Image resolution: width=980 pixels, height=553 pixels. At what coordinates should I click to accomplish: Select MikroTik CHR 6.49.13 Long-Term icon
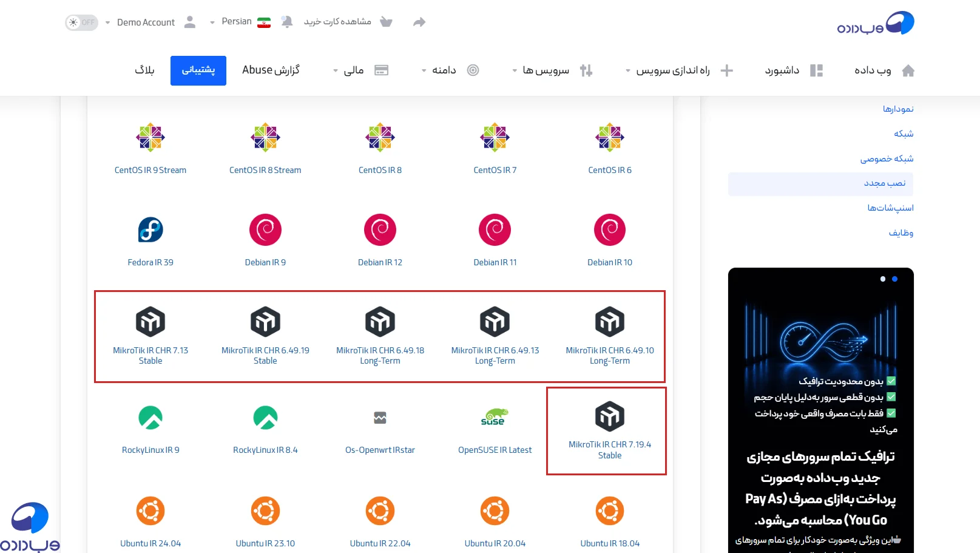(495, 322)
